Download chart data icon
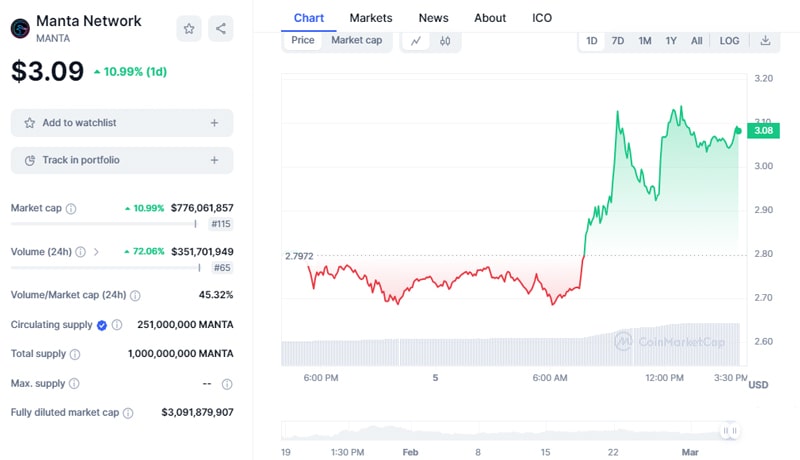 (765, 40)
